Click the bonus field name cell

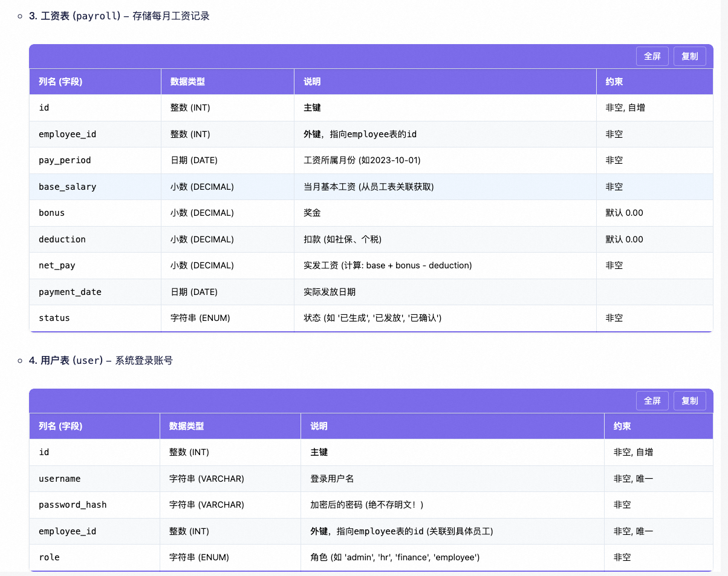point(95,213)
